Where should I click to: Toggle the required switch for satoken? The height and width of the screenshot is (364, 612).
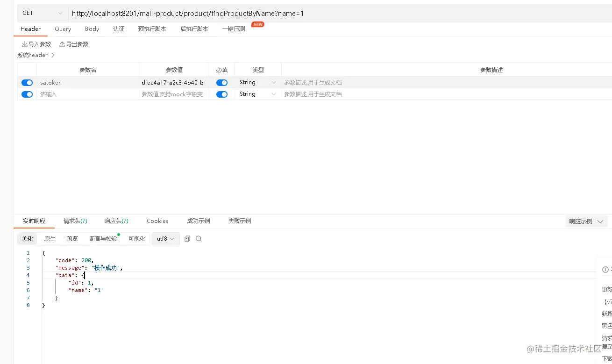pos(222,83)
